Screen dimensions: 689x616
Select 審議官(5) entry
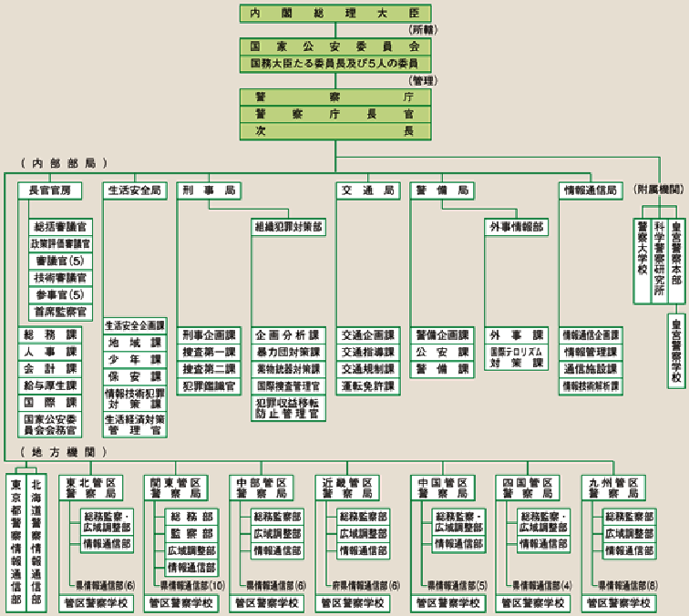coord(61,261)
